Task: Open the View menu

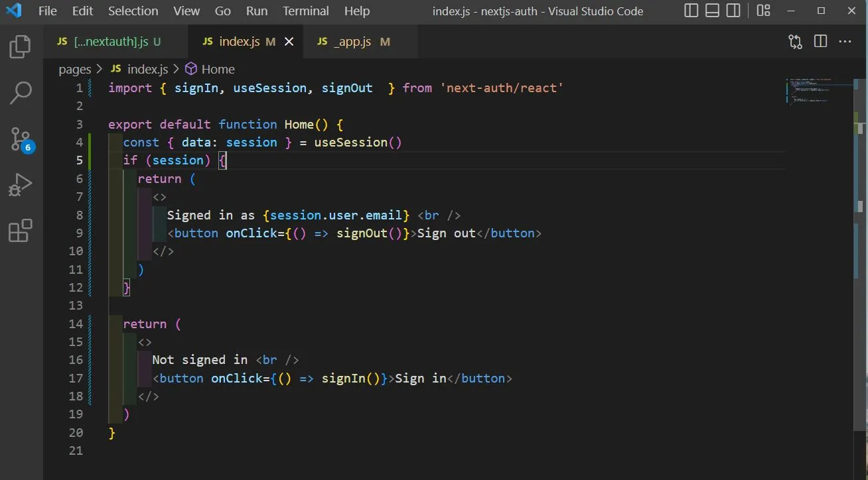Action: point(186,11)
